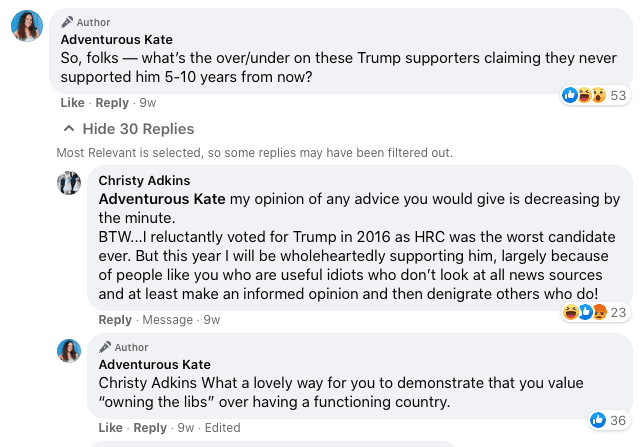
Task: Reply to Kate's "owning the libs" comment
Action: [150, 428]
